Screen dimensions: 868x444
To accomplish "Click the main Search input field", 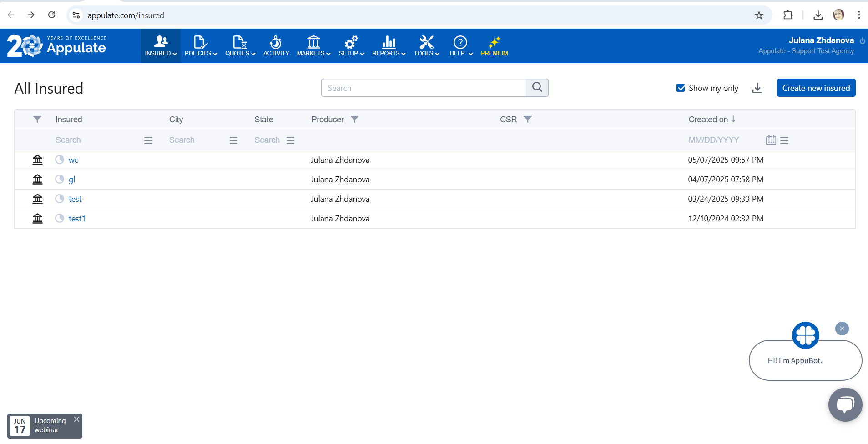I will (424, 88).
